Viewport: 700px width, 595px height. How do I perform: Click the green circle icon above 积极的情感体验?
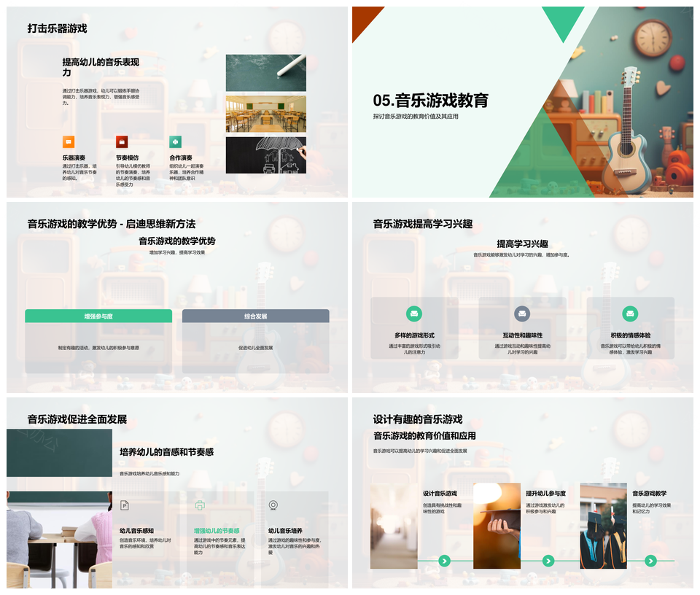point(630,314)
